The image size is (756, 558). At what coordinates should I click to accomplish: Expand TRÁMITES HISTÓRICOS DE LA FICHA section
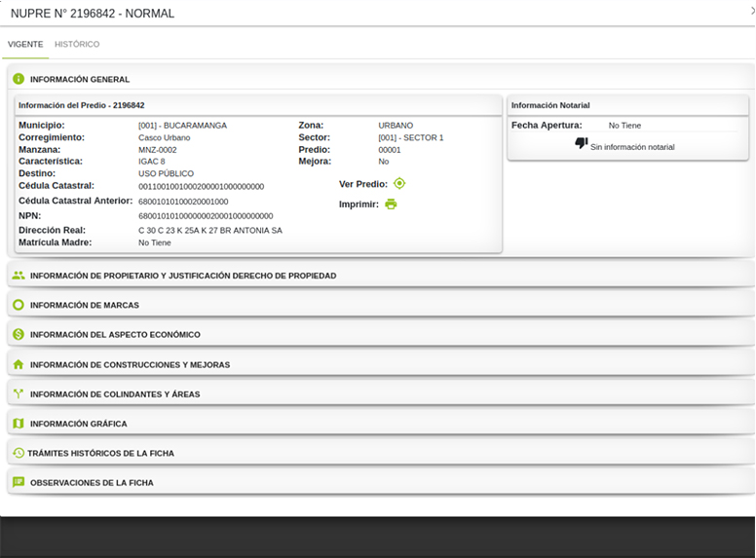pyautogui.click(x=381, y=453)
